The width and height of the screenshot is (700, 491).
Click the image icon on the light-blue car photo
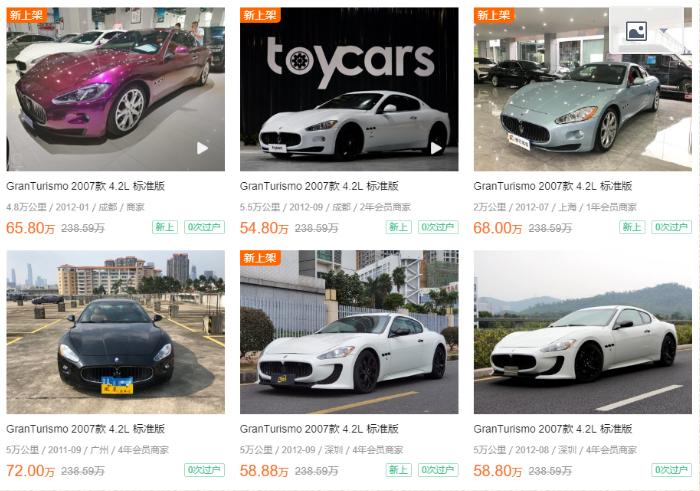pyautogui.click(x=636, y=31)
